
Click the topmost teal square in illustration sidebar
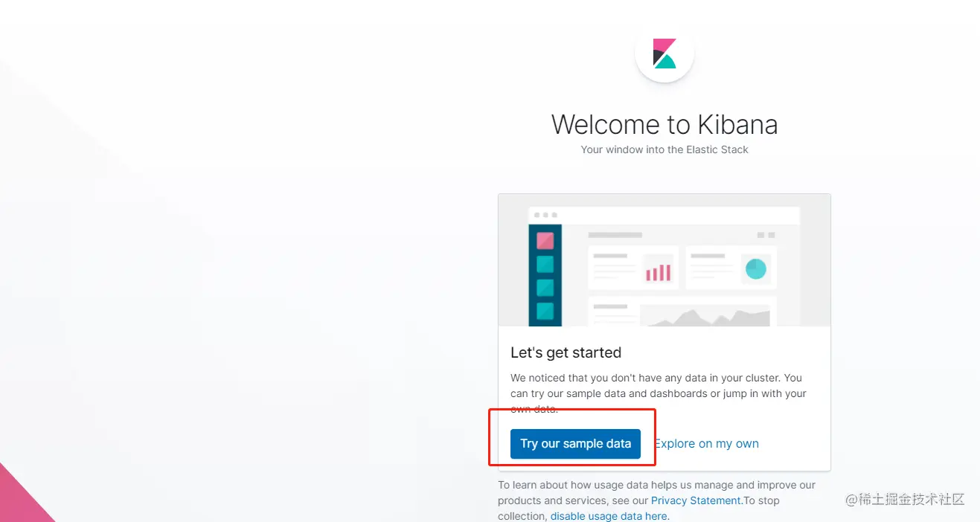click(545, 264)
